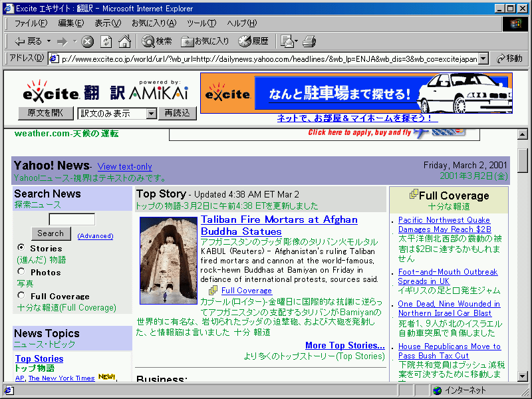
Task: Open Foot-and-Mouth Outbreak Spreads in UK link
Action: click(x=448, y=277)
